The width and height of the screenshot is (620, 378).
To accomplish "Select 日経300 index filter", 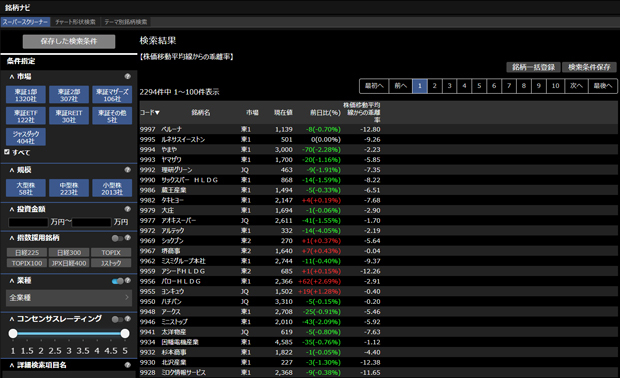I will point(69,253).
